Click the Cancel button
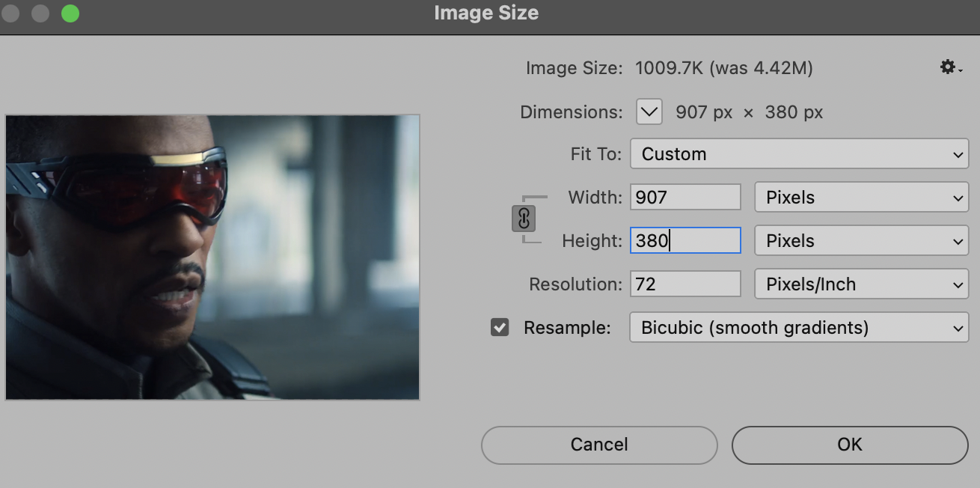 (x=599, y=445)
